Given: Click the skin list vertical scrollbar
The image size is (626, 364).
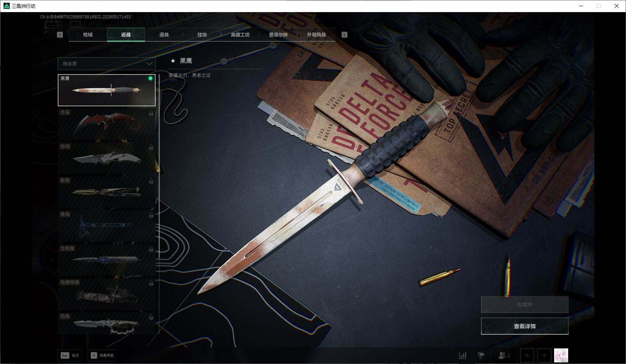Looking at the screenshot, I should [159, 204].
